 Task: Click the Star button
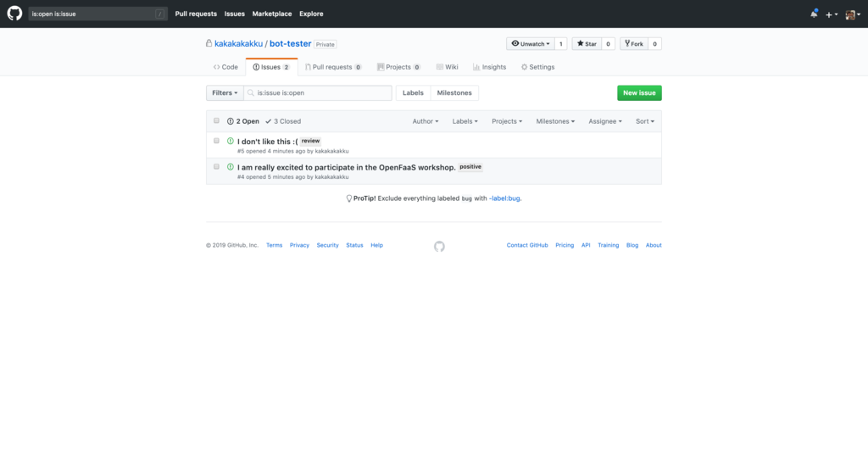[587, 44]
